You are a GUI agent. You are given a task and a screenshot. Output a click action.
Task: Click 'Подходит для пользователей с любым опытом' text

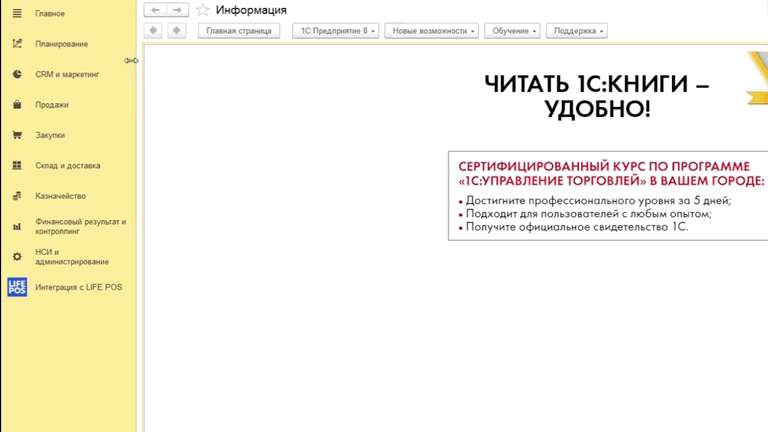click(589, 214)
